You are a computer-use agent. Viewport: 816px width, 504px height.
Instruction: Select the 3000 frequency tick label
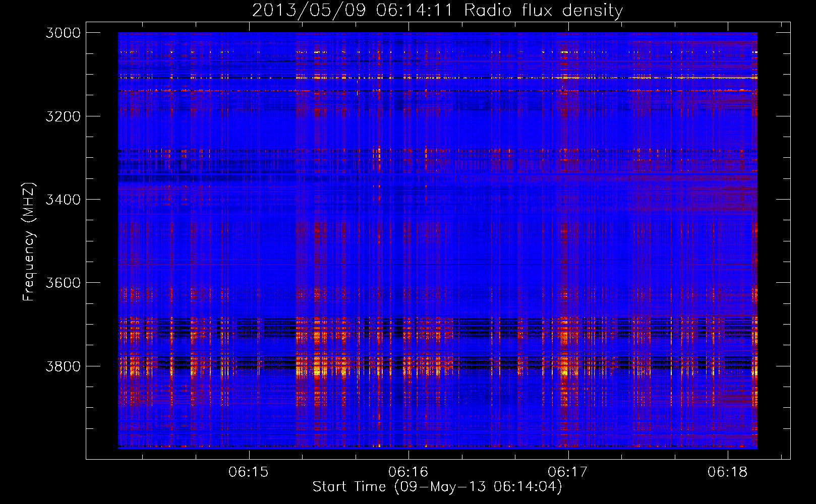tap(63, 33)
